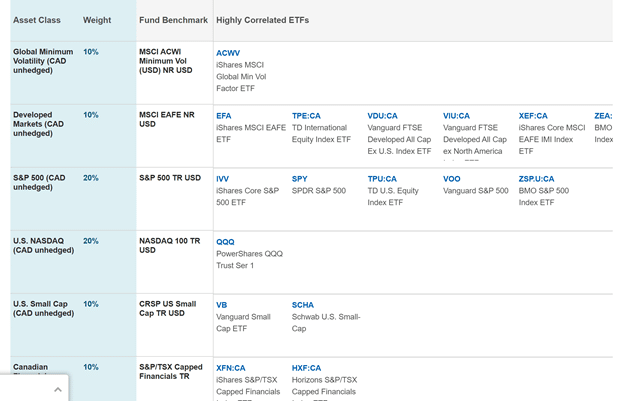The image size is (624, 401).
Task: Click the XEF:CA ETF link
Action: coord(533,116)
